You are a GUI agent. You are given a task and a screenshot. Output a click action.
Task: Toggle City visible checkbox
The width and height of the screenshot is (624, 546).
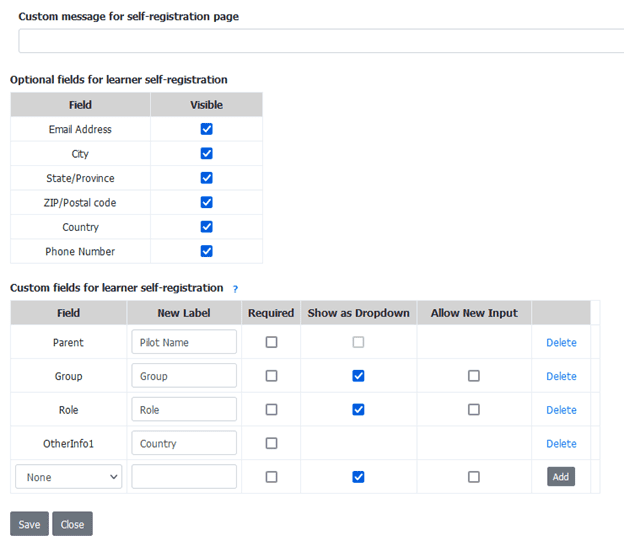206,154
